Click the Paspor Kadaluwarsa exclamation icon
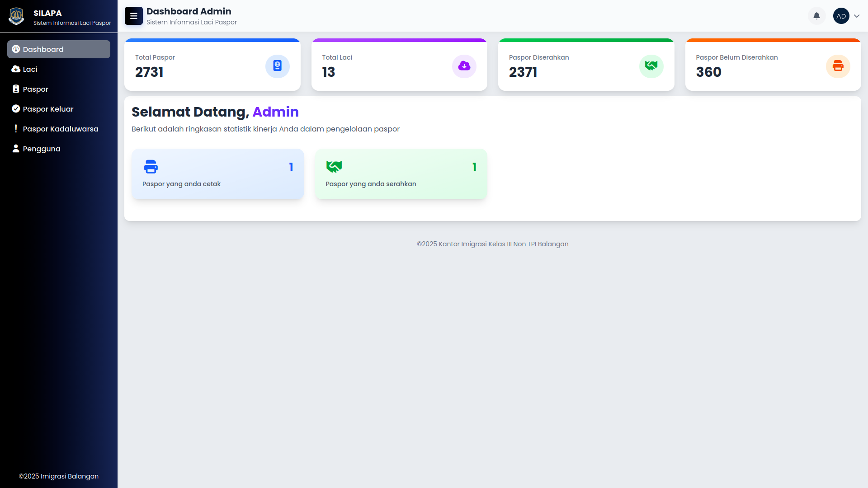Screen dimensions: 868x488 tap(16, 128)
